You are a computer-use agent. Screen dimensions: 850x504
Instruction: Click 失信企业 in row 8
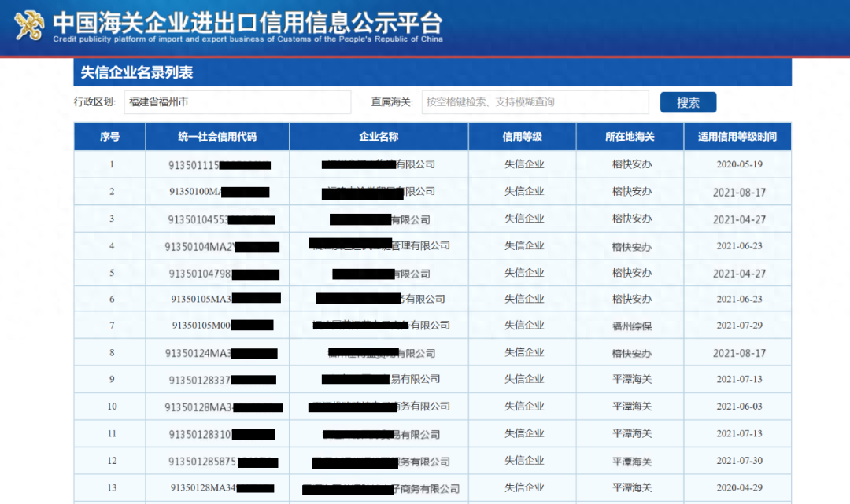pos(524,352)
